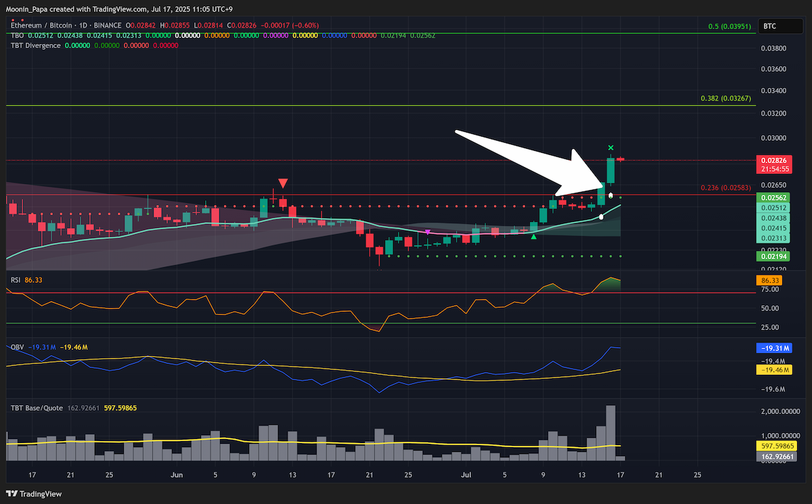The height and width of the screenshot is (504, 812).
Task: Open the TBT Base/Quote volume legend
Action: coord(37,408)
